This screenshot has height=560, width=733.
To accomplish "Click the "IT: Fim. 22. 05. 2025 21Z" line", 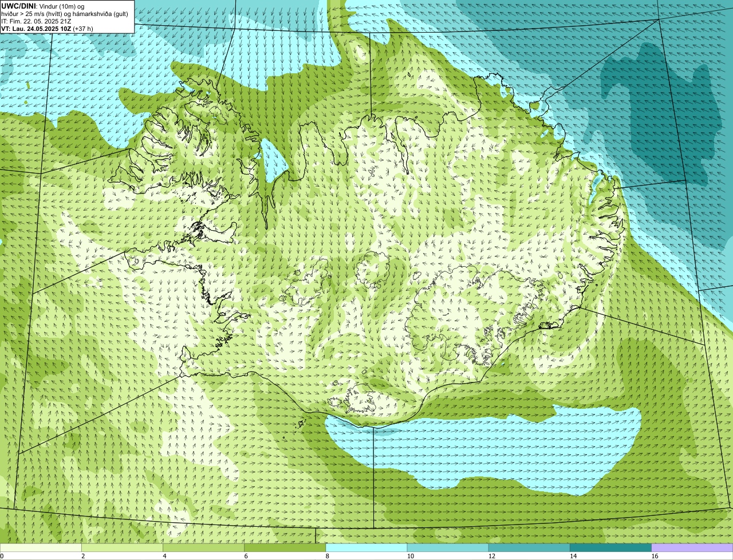I will pyautogui.click(x=36, y=21).
